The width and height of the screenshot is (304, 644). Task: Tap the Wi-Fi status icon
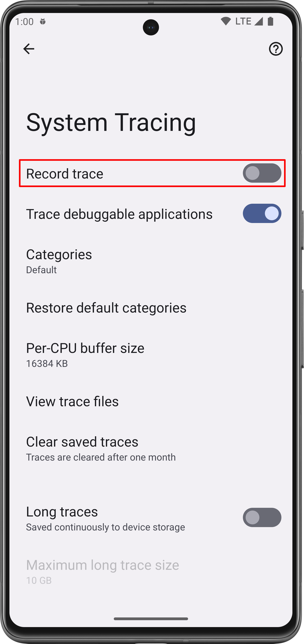(226, 21)
